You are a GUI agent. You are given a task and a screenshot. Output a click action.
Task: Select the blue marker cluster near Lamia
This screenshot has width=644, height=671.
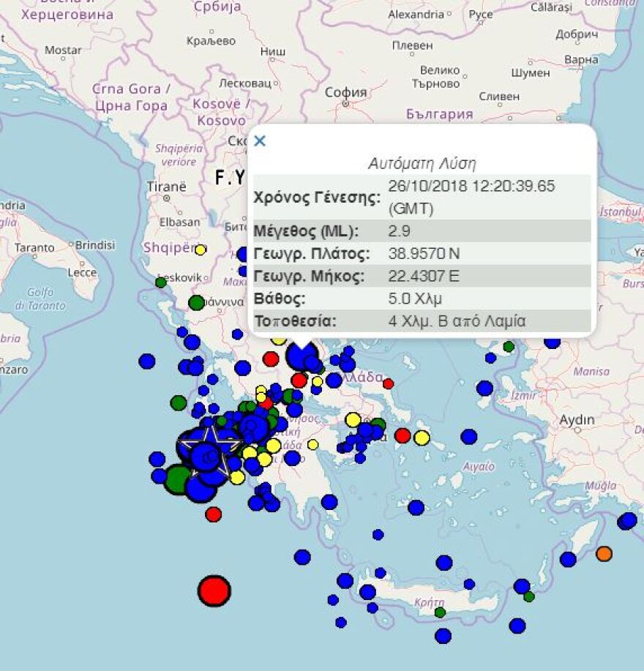pyautogui.click(x=302, y=357)
